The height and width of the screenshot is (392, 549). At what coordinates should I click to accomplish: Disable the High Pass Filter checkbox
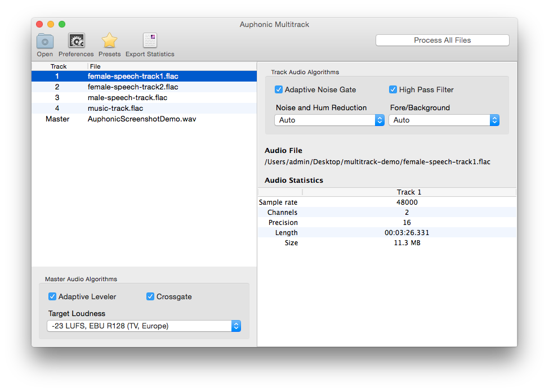tap(393, 89)
